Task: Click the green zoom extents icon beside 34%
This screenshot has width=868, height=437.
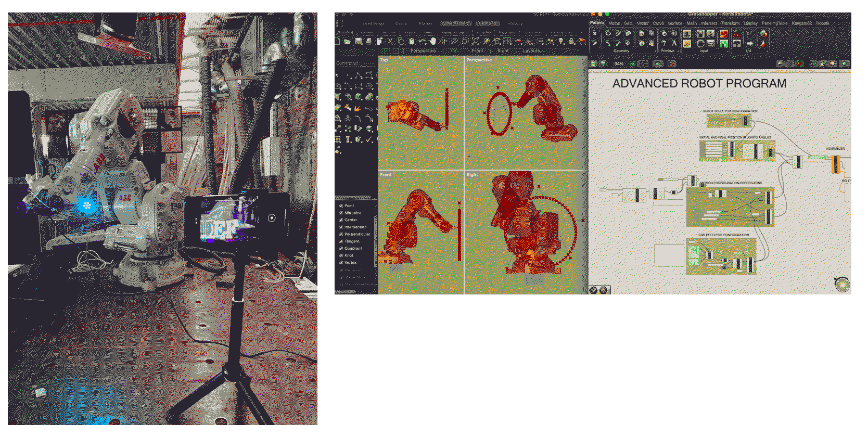Action: tap(633, 63)
